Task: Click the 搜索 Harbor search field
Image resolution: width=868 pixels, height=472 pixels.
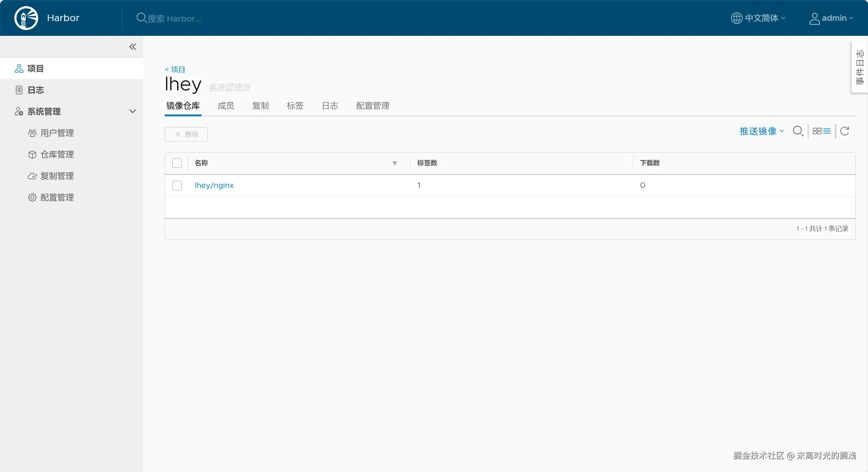Action: (174, 18)
